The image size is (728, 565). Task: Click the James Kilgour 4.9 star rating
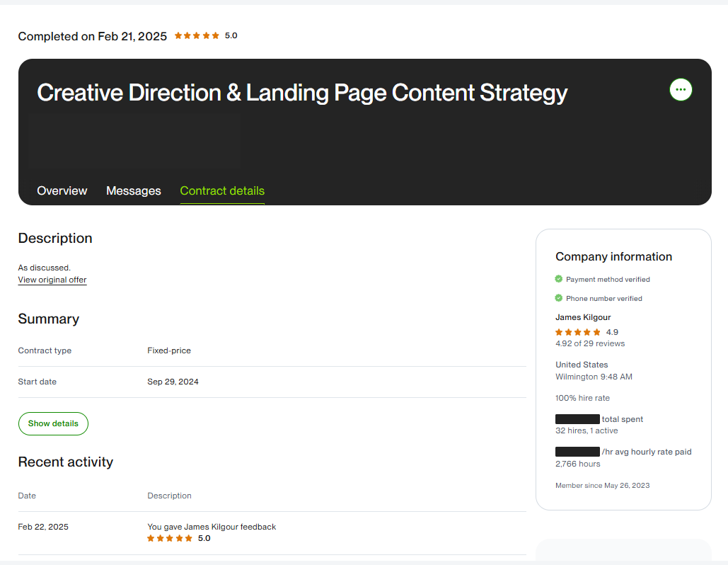[x=578, y=332]
